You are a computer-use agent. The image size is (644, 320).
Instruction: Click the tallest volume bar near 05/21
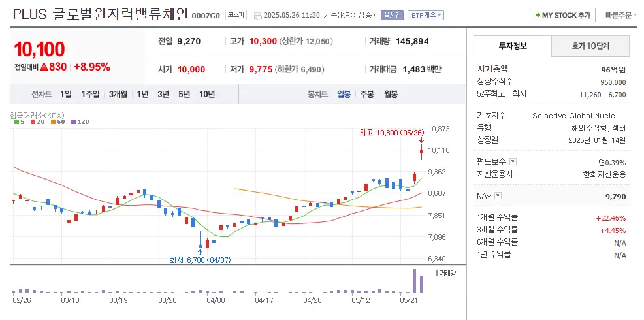click(413, 281)
